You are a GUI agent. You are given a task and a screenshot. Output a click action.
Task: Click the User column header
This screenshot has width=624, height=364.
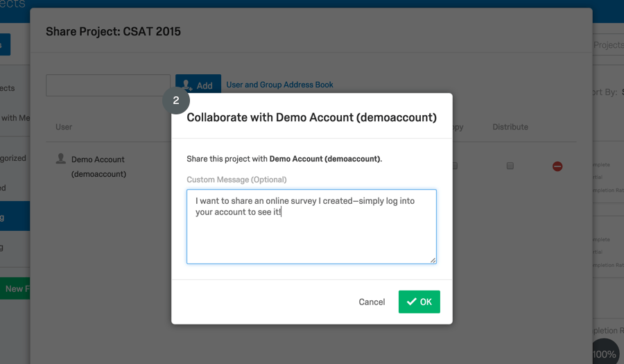point(64,127)
